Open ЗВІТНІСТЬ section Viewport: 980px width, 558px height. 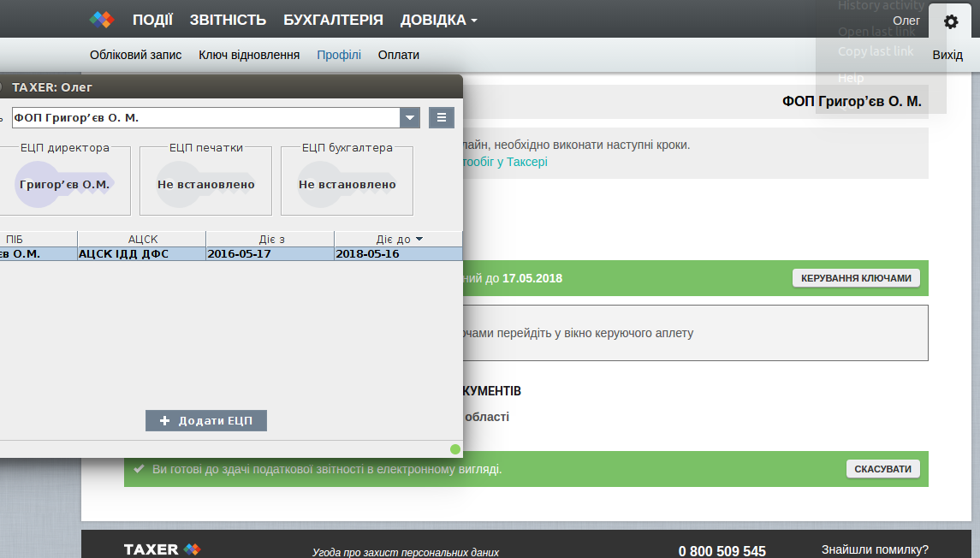(229, 20)
